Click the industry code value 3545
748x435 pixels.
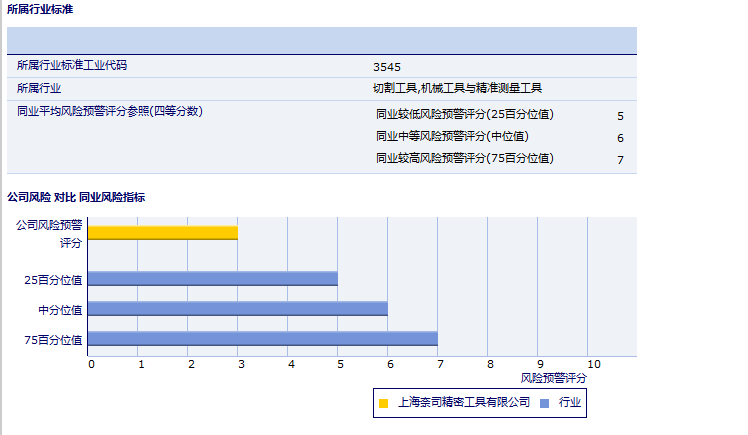(x=387, y=67)
